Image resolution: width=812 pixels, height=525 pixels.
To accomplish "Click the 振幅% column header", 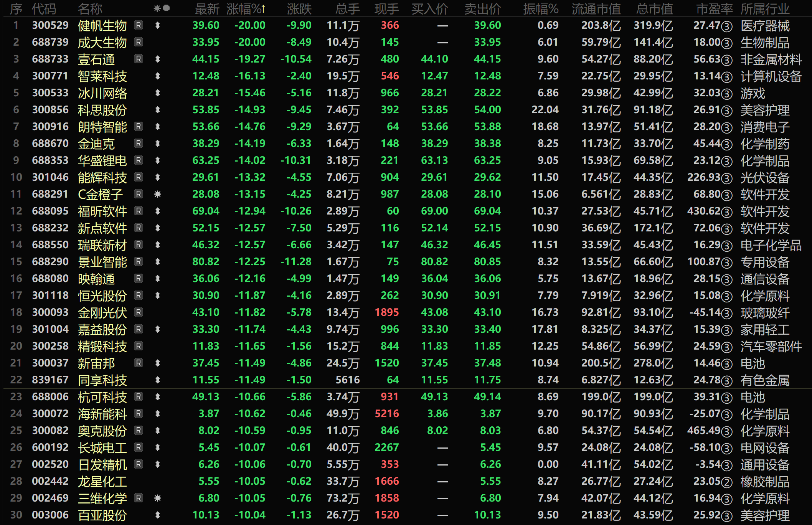I will 541,8.
